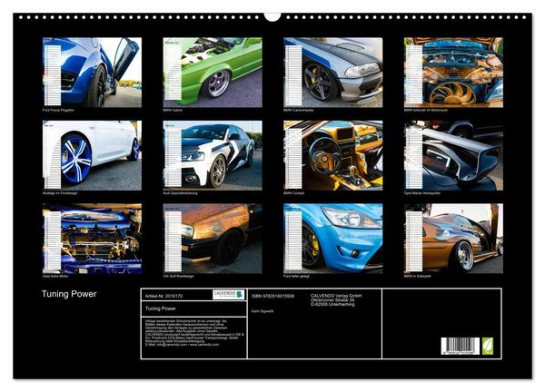
Task: Open the blue Ford Focus Flügeltür photo
Action: (92, 73)
